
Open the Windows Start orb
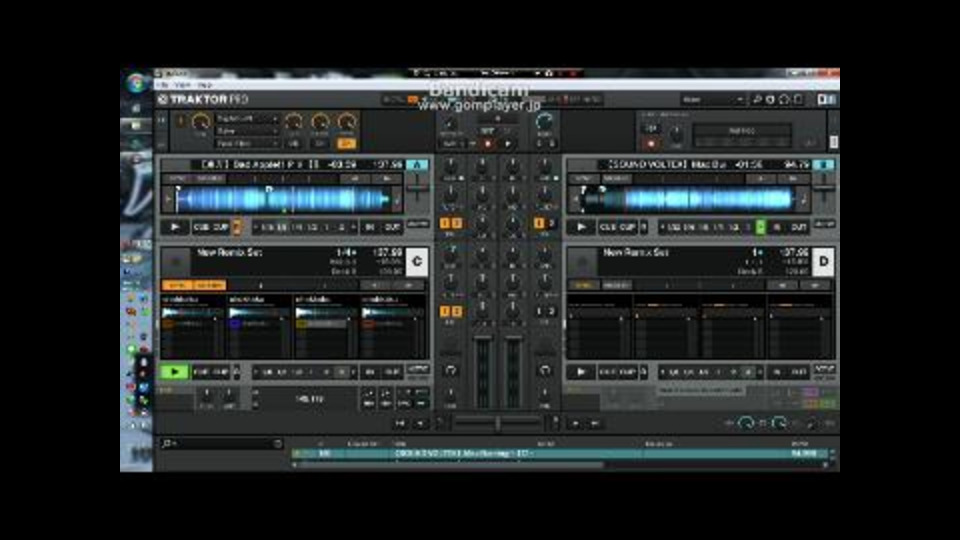click(x=136, y=83)
